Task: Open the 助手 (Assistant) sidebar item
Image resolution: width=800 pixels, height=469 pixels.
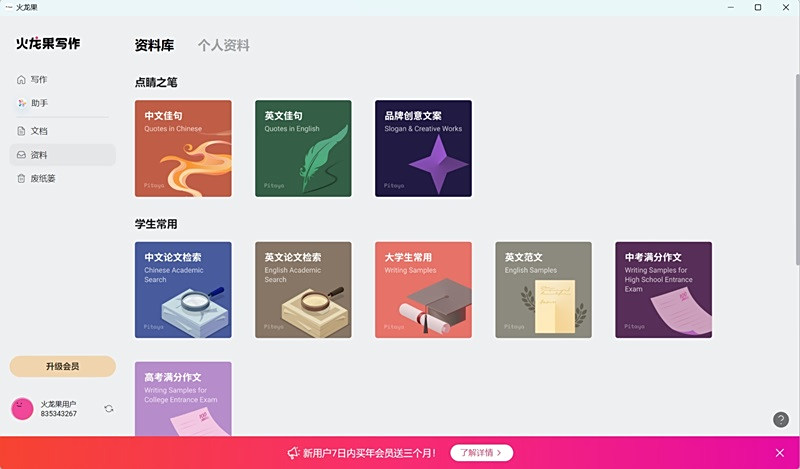Action: 38,103
